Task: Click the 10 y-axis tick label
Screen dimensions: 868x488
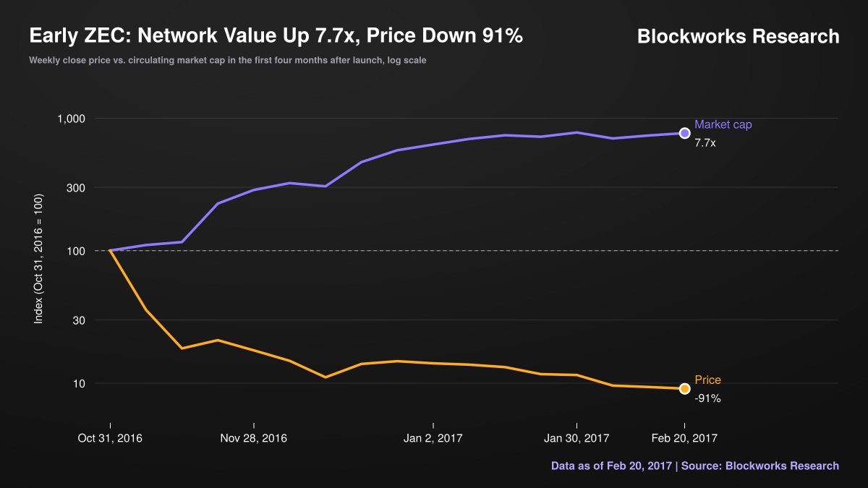Action: coord(80,383)
